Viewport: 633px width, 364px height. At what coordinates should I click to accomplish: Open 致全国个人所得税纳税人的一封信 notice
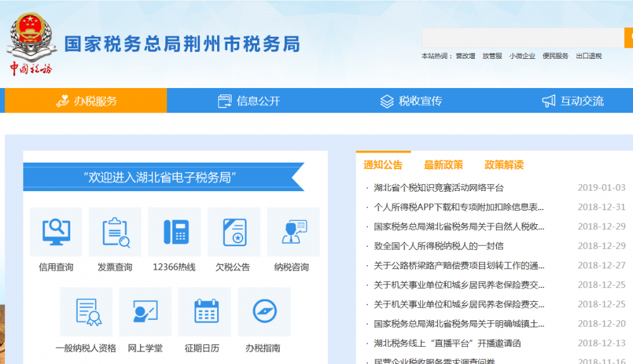point(438,246)
